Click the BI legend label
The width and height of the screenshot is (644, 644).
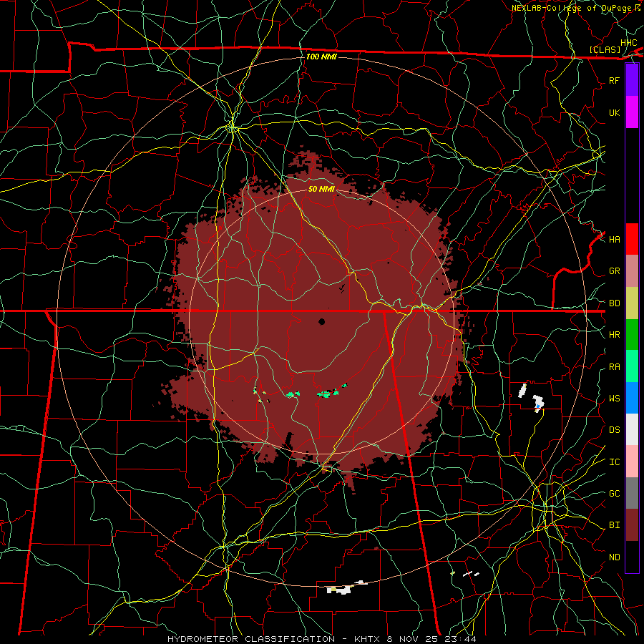tap(614, 525)
